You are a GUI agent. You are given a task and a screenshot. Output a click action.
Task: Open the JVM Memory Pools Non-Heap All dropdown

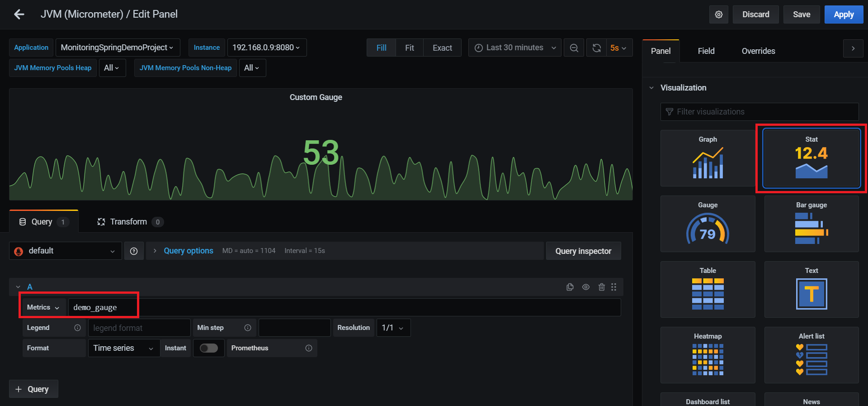pyautogui.click(x=252, y=68)
